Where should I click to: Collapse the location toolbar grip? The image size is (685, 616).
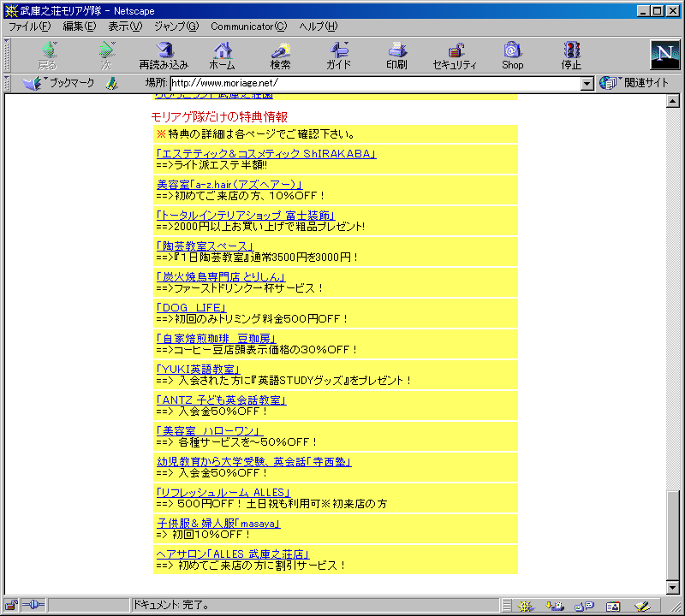[7, 83]
